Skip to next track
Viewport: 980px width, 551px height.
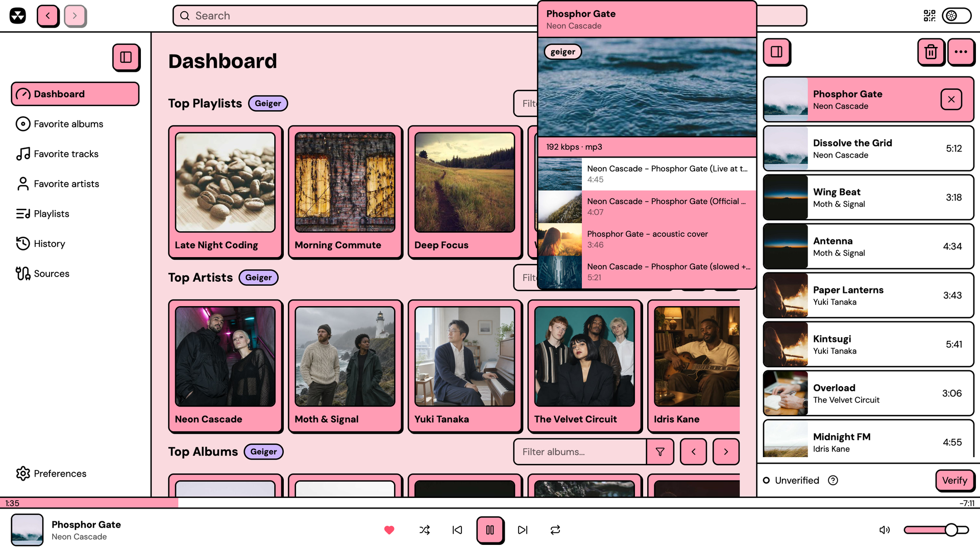523,530
